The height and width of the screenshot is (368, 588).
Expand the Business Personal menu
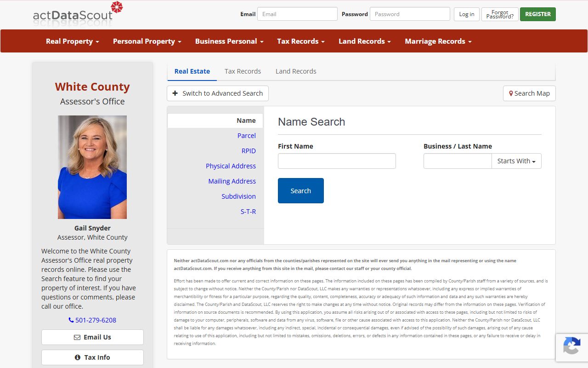point(229,41)
